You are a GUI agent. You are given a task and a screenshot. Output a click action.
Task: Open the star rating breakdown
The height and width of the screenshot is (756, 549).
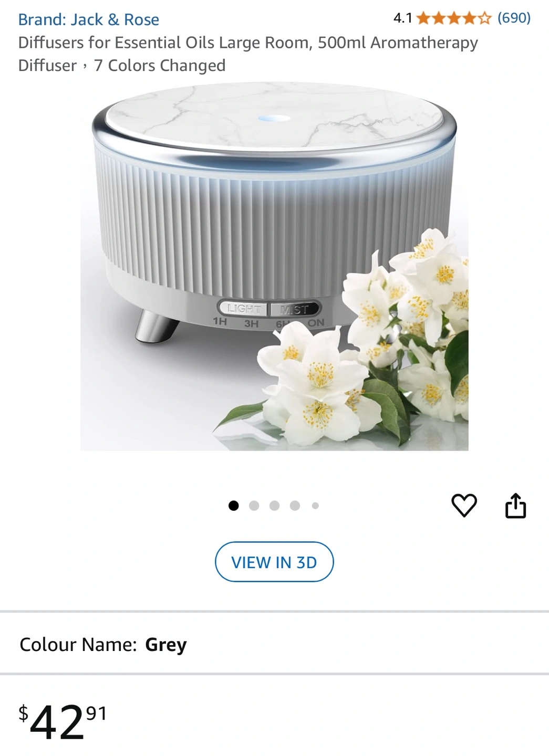point(454,18)
